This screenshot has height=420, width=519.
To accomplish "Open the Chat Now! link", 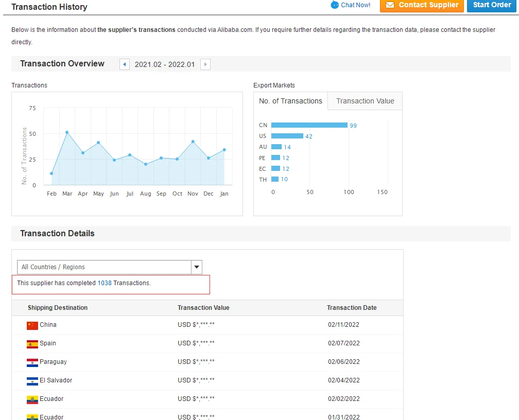I will click(355, 5).
